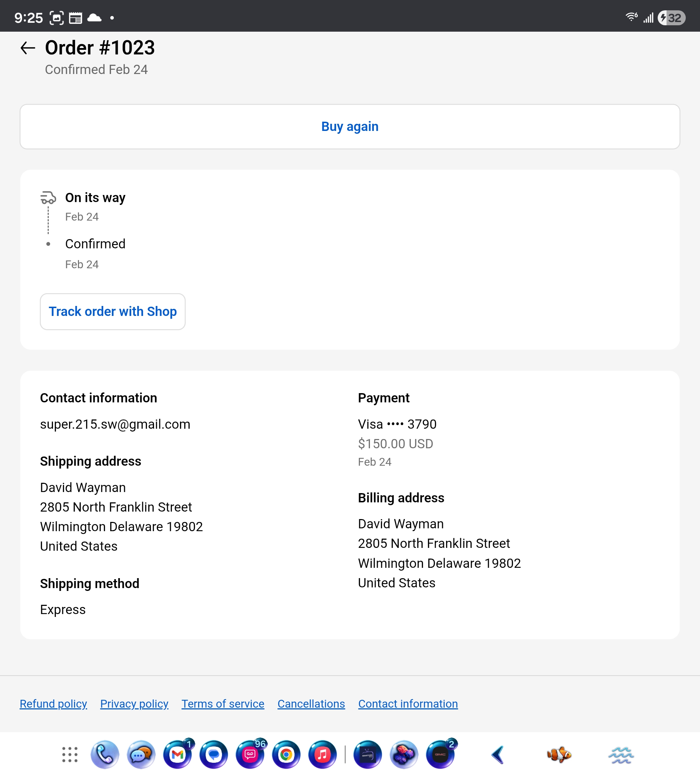Open the IPTV Smarters app icon
Image resolution: width=700 pixels, height=777 pixels.
tap(367, 755)
